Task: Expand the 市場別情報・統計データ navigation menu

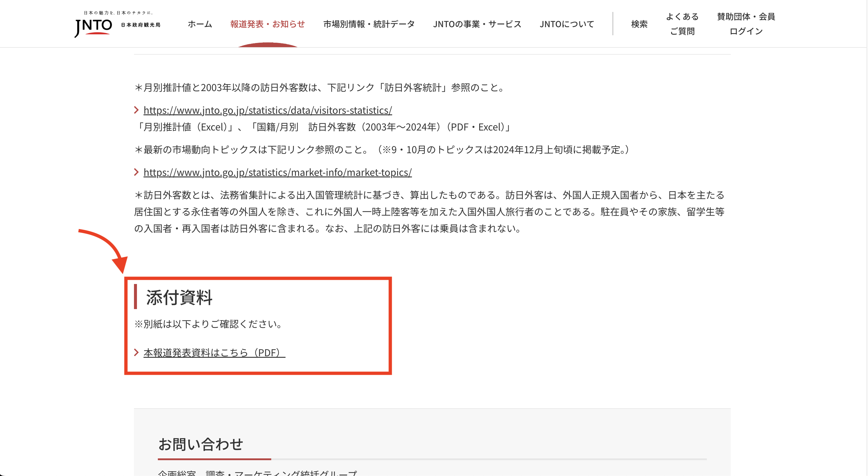Action: [x=369, y=24]
